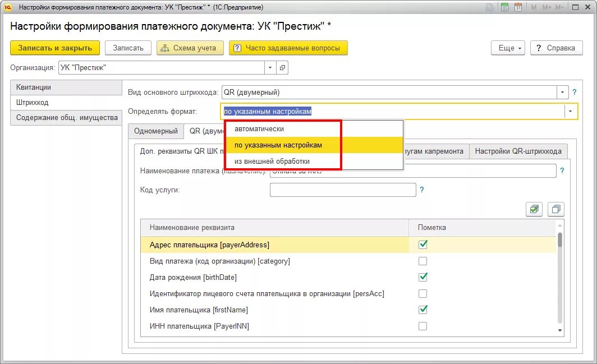Open the calendar icon in title bar
Image resolution: width=597 pixels, height=364 pixels.
518,7
